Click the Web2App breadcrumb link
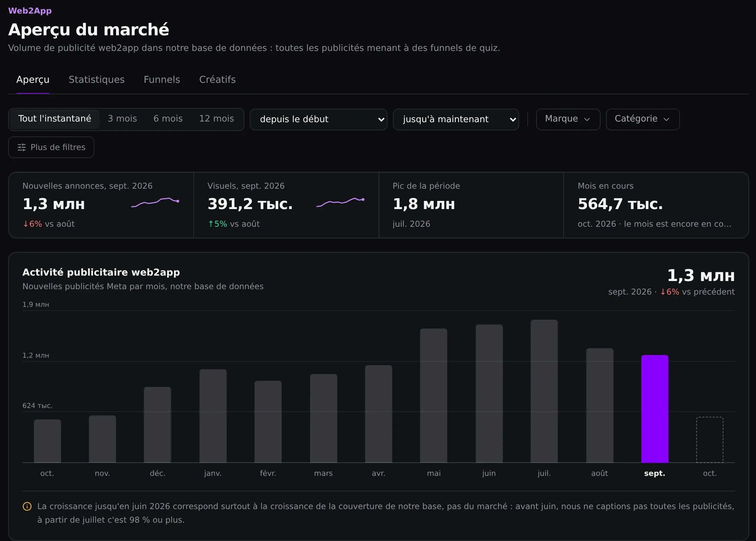This screenshot has height=541, width=756. (30, 11)
